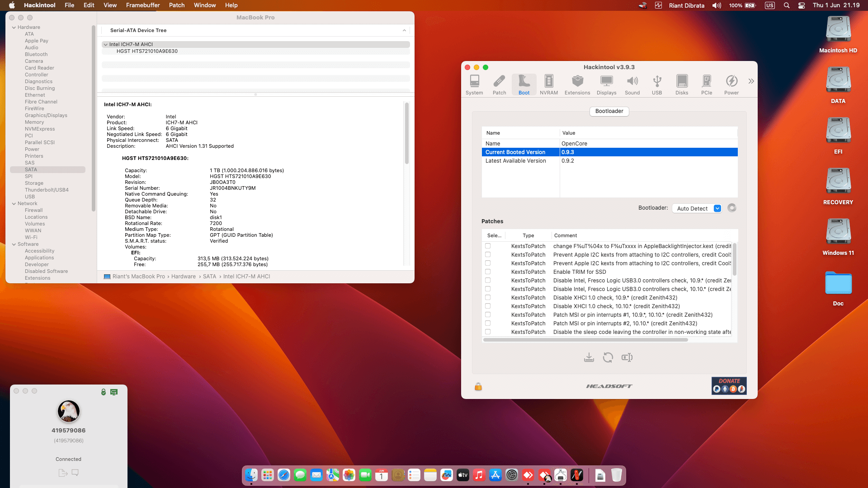The image size is (868, 488).
Task: Check the 'Disable XHCI 1.0 check, 10.9.*' patch
Action: tap(488, 297)
